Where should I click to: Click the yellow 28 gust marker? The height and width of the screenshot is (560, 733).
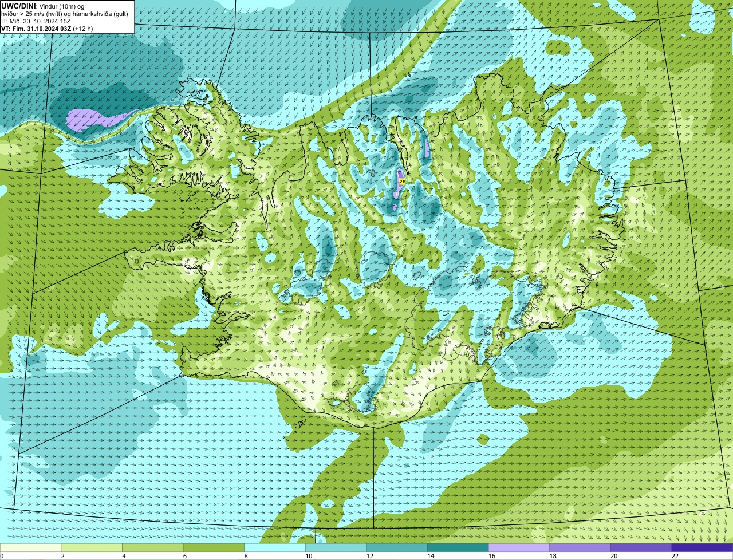click(402, 182)
